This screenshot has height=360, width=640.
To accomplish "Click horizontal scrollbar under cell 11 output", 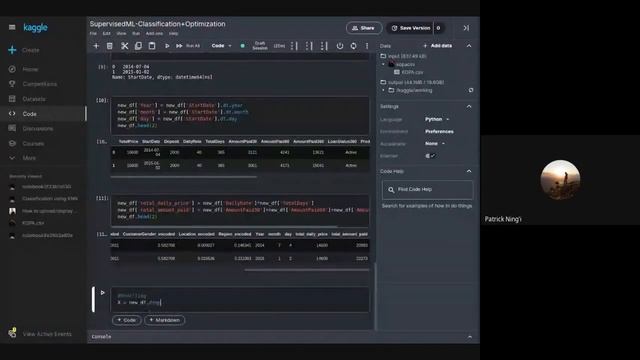I will click(x=306, y=270).
